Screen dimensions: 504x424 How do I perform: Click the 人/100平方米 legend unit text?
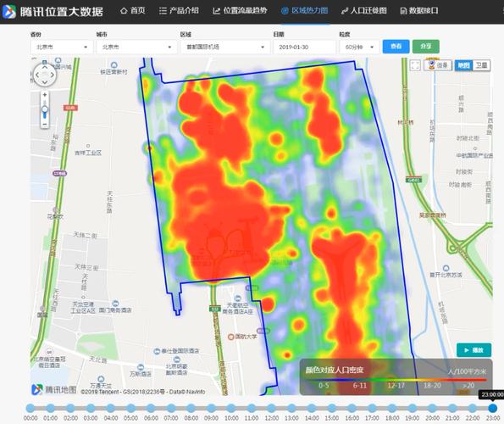[x=467, y=372]
